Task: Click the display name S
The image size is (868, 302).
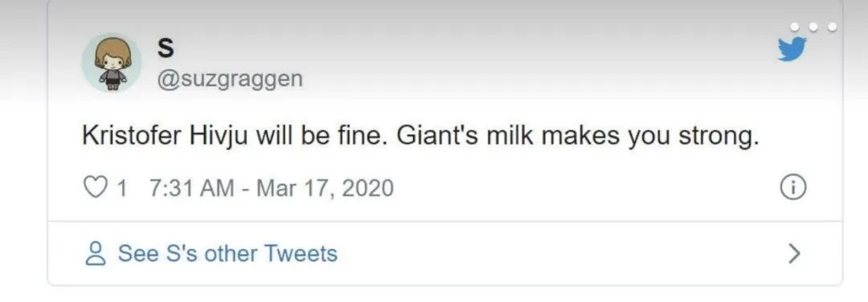Action: coord(166,48)
